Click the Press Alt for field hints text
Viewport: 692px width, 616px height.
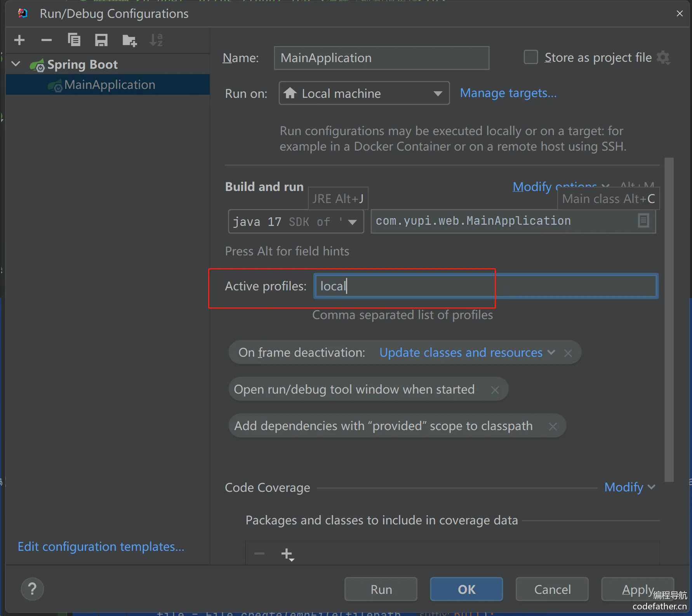pos(287,251)
